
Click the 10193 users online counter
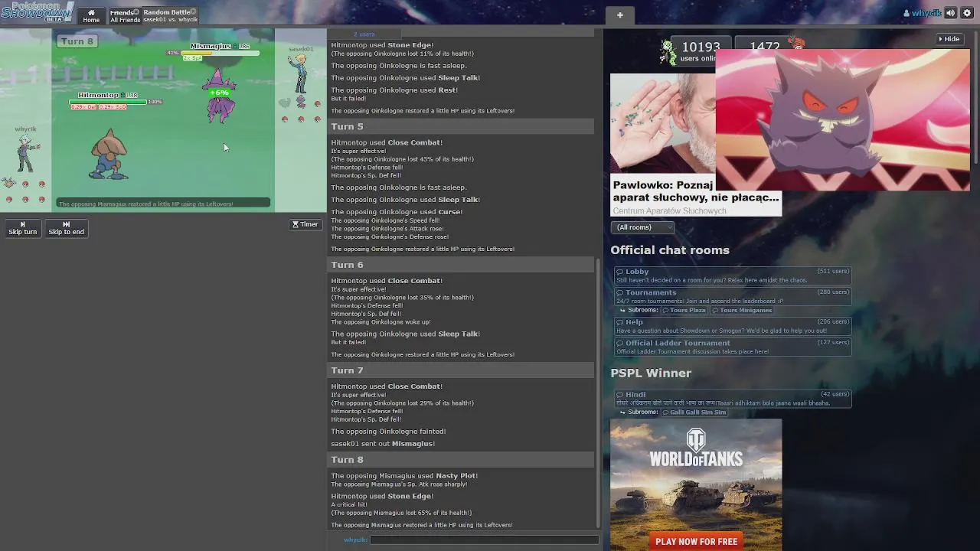coord(700,51)
